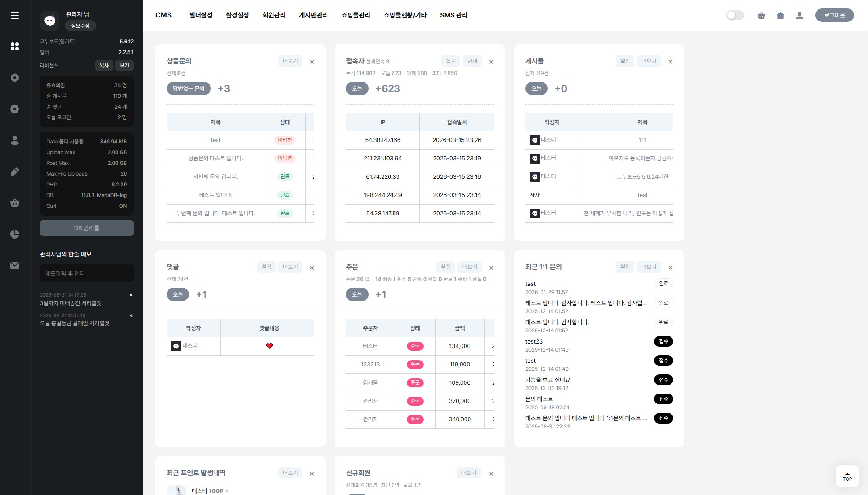Open the 쇼핑몰관리 menu

tap(356, 15)
